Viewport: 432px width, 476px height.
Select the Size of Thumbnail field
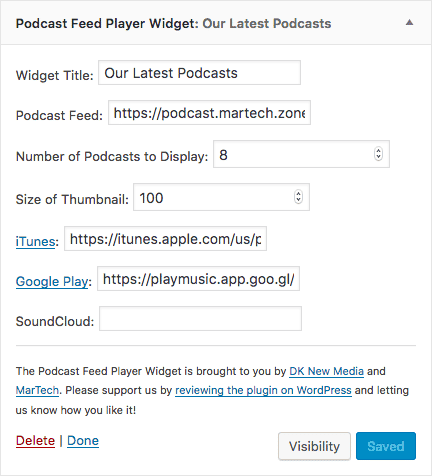pyautogui.click(x=221, y=197)
